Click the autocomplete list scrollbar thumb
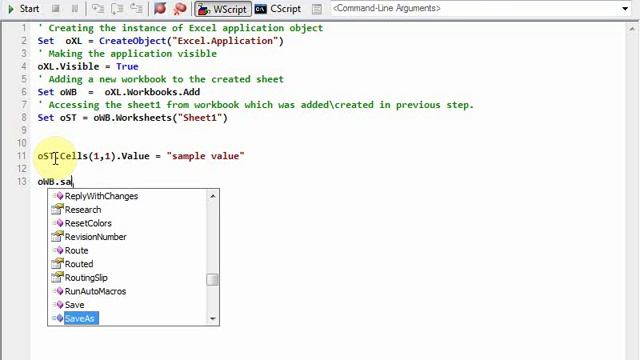Screen dimensions: 640x360 coord(212,280)
